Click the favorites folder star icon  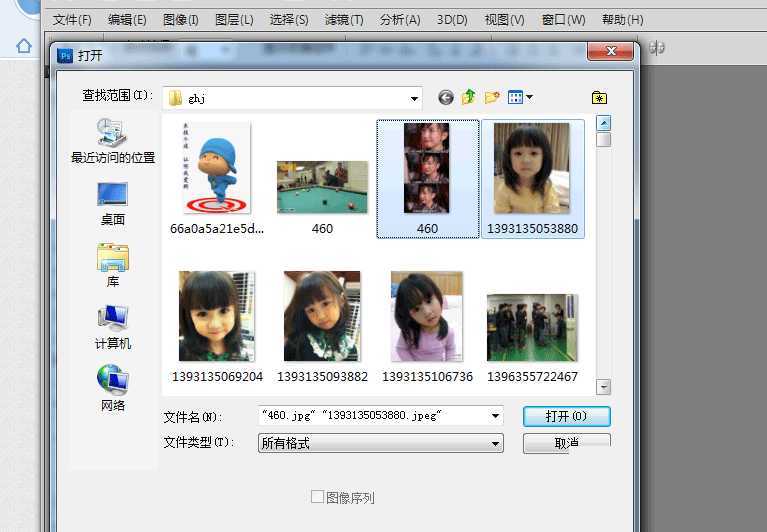pyautogui.click(x=599, y=97)
